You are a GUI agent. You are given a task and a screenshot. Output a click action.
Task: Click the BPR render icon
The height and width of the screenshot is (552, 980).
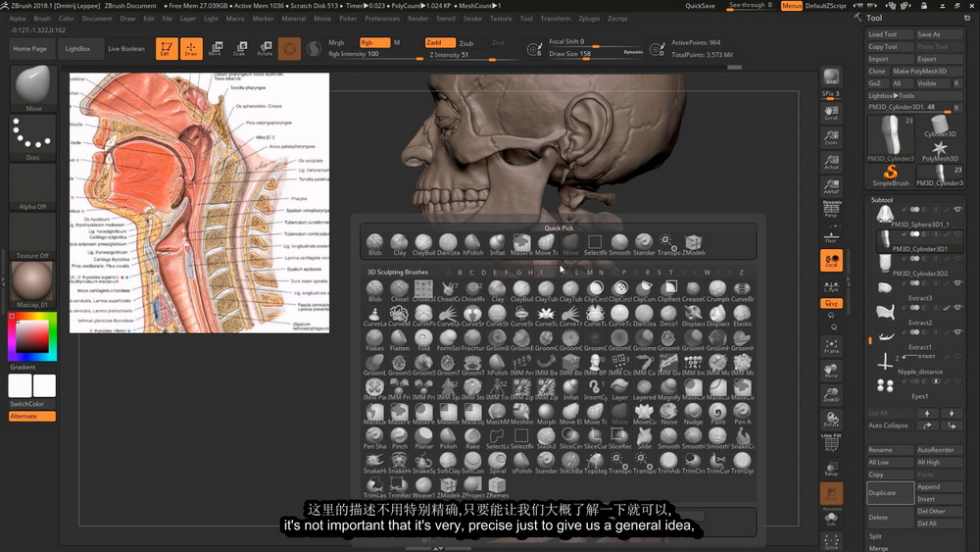point(831,76)
